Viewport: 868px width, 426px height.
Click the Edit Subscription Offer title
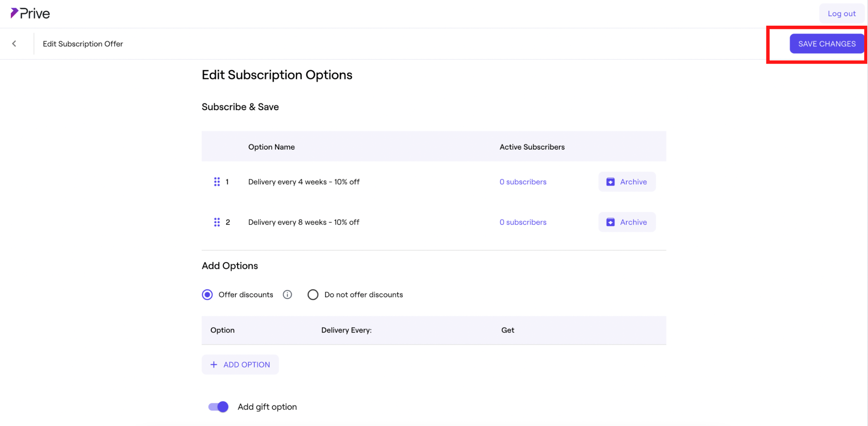(83, 44)
